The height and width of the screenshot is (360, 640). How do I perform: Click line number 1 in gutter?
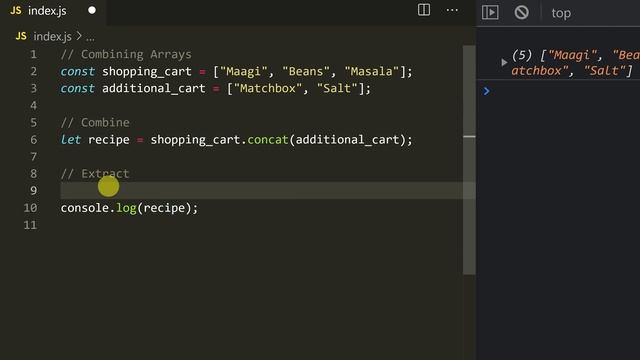point(33,54)
